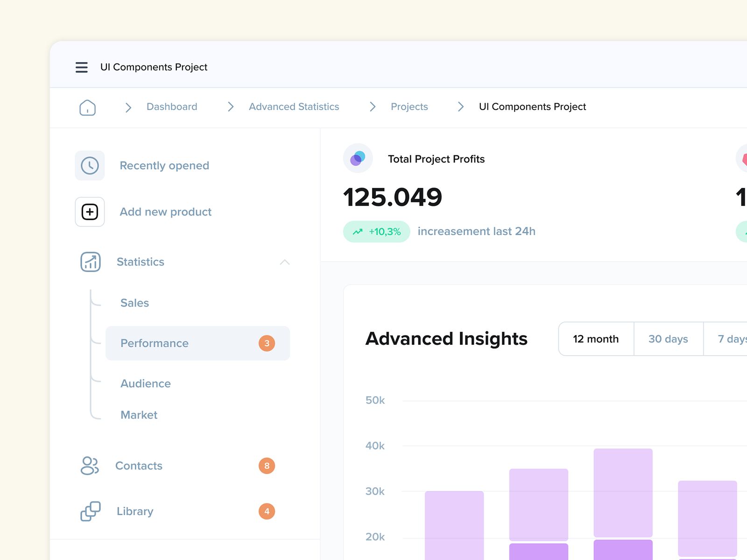Click the 50k axis label
The height and width of the screenshot is (560, 747).
pos(375,400)
